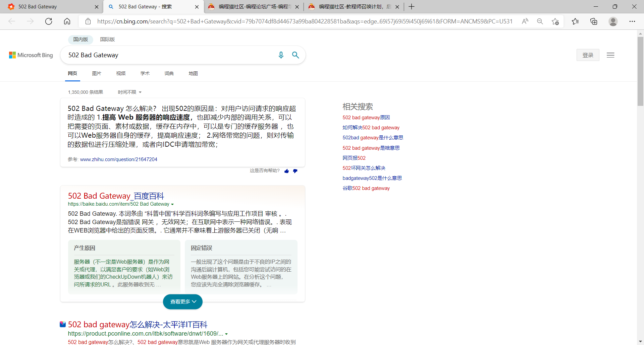
Task: Open Edge settings and more menu
Action: 632,21
